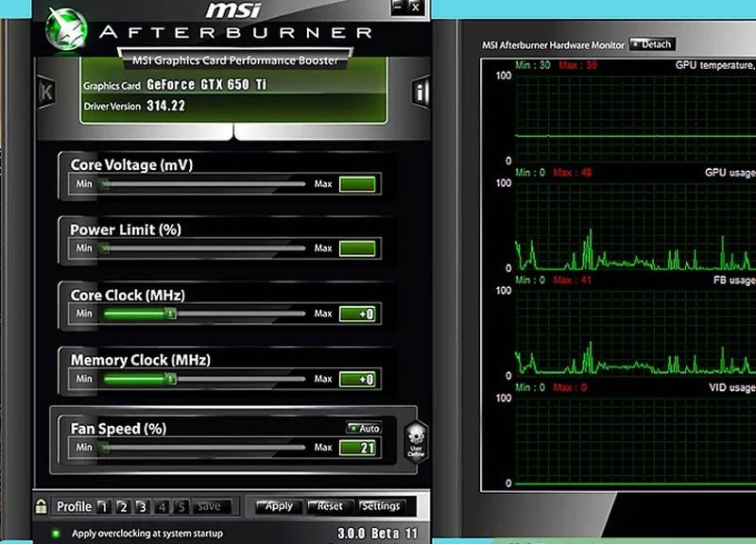Click 'MSI Graphics Card Performance Booster' banner
The image size is (756, 544).
click(x=235, y=60)
